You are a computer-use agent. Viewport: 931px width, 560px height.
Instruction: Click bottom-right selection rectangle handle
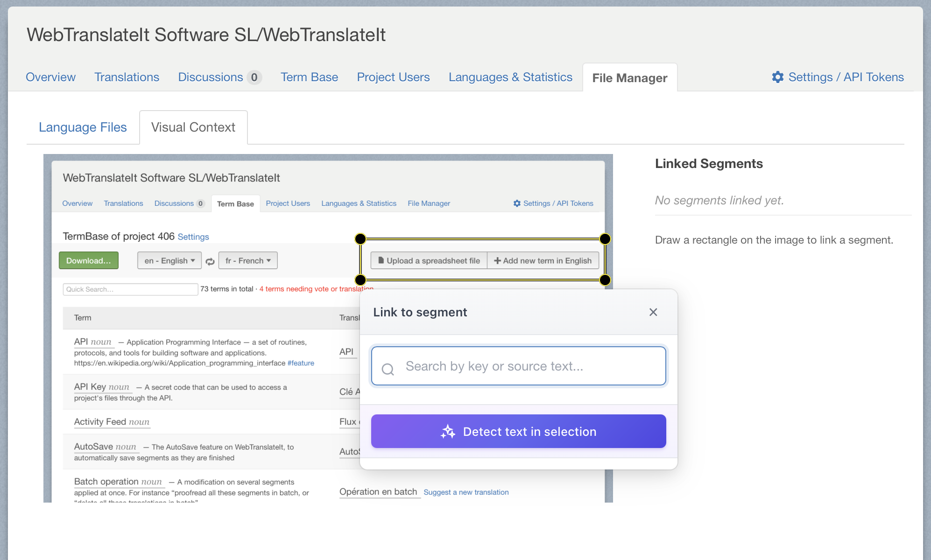tap(605, 280)
